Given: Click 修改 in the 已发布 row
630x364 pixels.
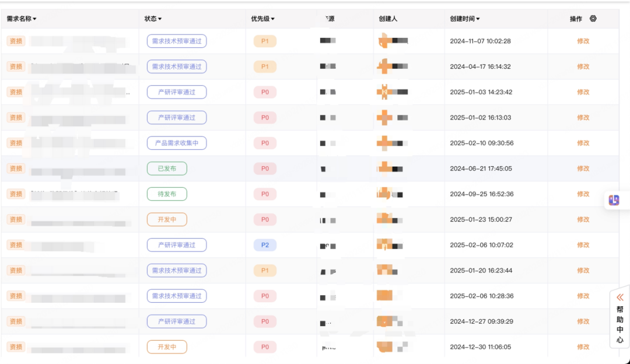Looking at the screenshot, I should (x=583, y=169).
